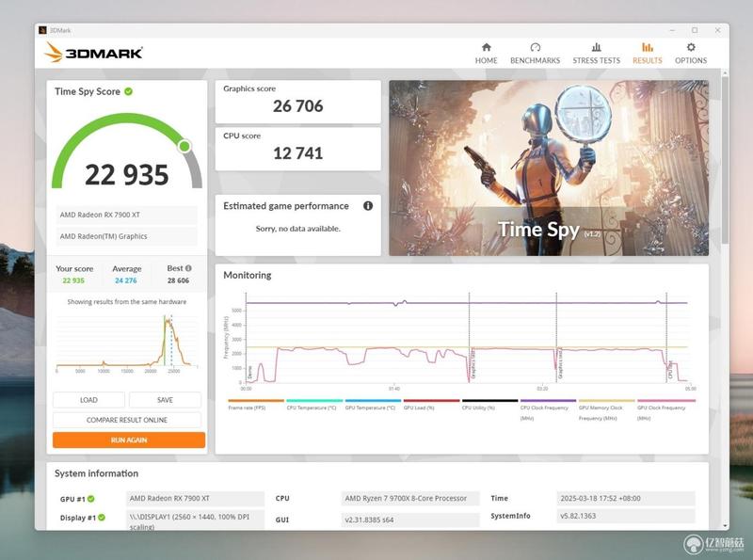Image resolution: width=753 pixels, height=560 pixels.
Task: Toggle the CPU Clock Frequency legend line
Action: [x=548, y=409]
